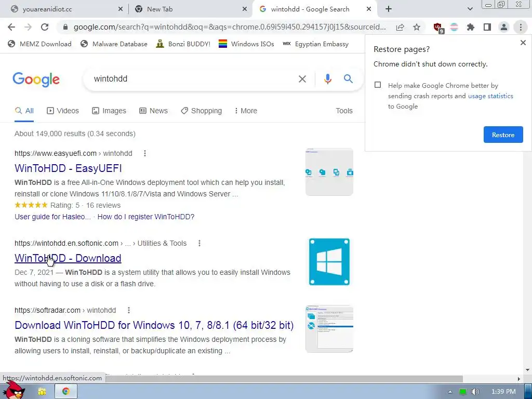
Task: Open the Chrome taskbar icon
Action: click(x=66, y=391)
